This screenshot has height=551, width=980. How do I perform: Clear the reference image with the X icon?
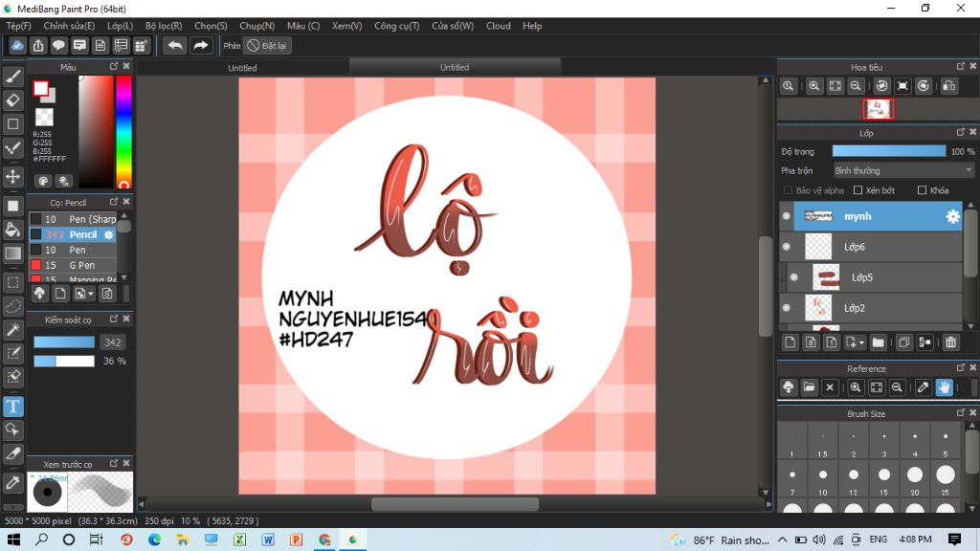[830, 387]
